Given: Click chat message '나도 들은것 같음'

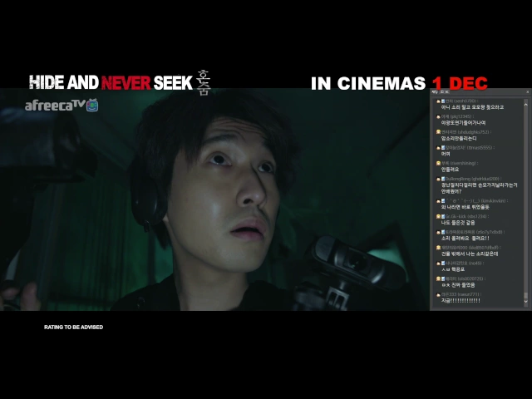Looking at the screenshot, I should pos(458,223).
